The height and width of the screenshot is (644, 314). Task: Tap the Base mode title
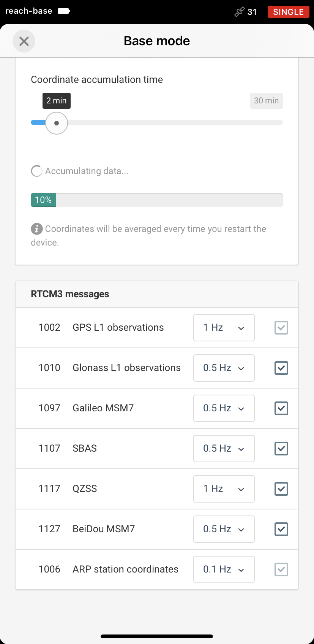(157, 41)
